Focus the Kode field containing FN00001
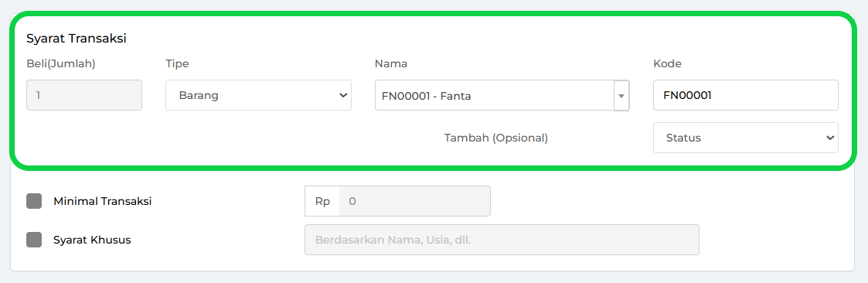 [746, 95]
